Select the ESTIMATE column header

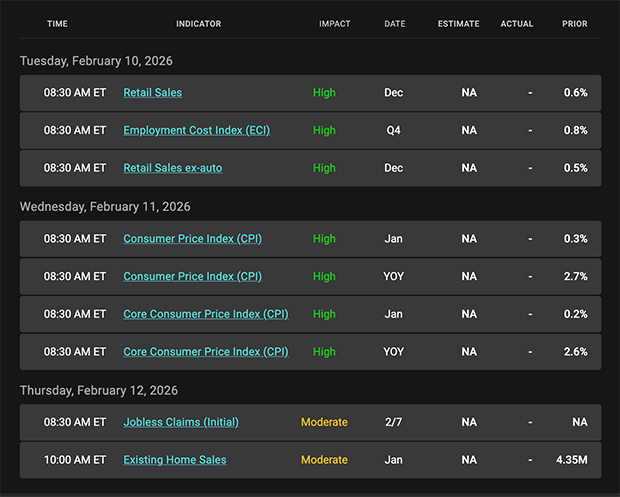pyautogui.click(x=458, y=24)
